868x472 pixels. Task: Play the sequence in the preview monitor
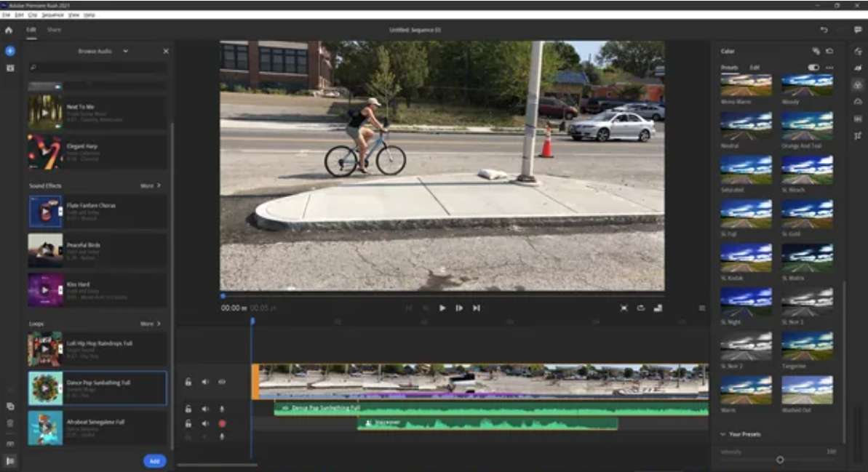(x=442, y=308)
